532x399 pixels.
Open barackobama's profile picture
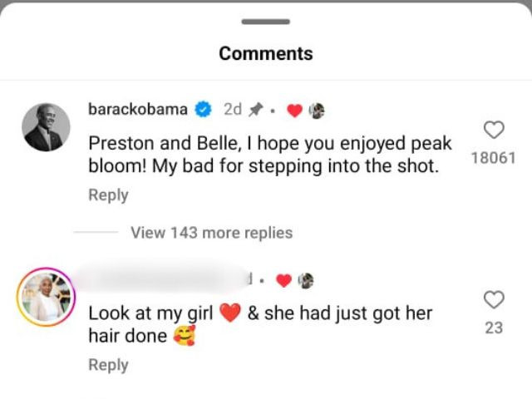pyautogui.click(x=47, y=127)
